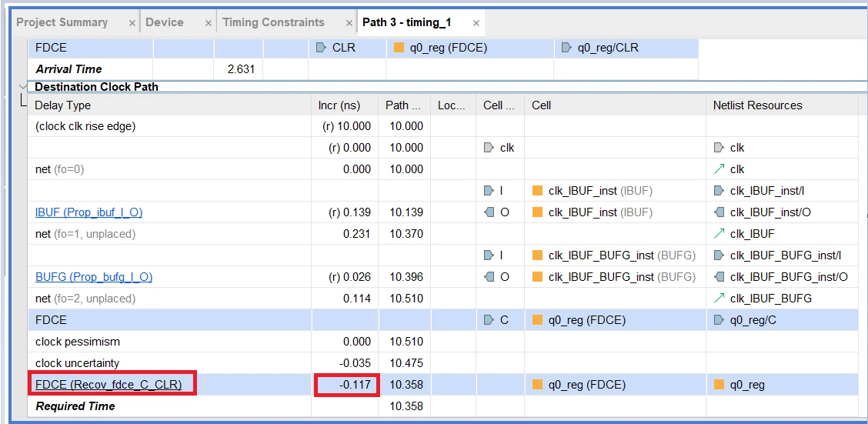868x424 pixels.
Task: Click the green net icon beside clk_IBUF
Action: click(x=719, y=234)
